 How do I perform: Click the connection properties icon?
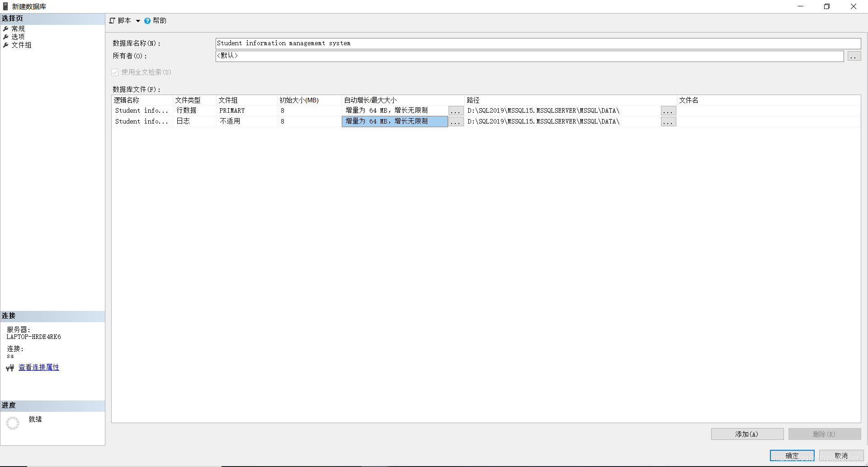pyautogui.click(x=10, y=368)
